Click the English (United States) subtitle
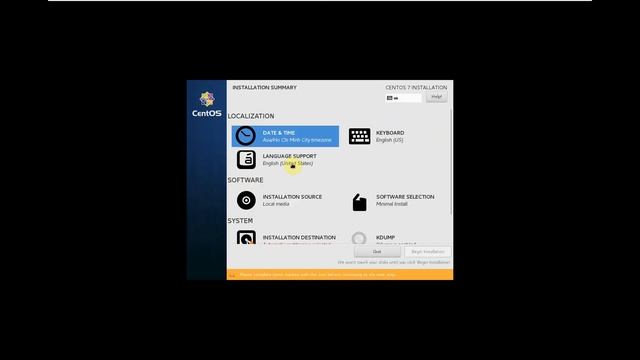Image resolution: width=640 pixels, height=360 pixels. click(288, 163)
